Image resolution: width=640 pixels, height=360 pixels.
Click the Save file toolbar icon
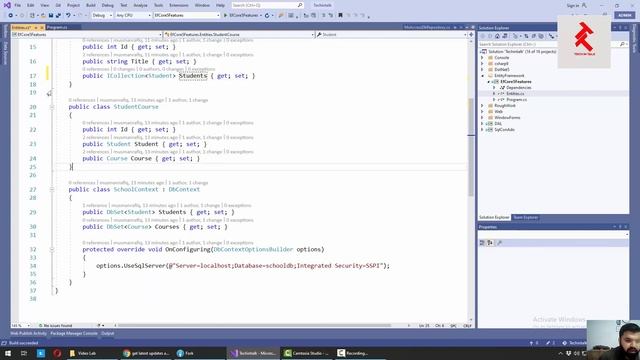tap(51, 16)
